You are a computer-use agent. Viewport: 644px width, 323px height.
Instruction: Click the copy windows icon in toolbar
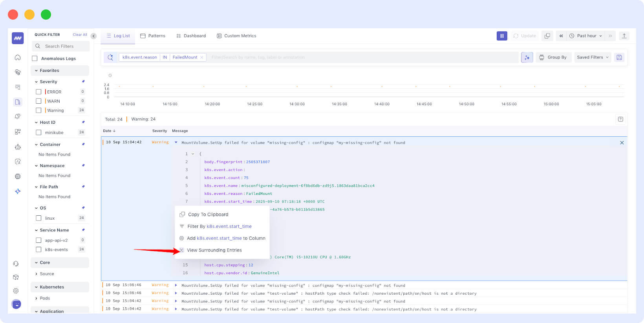click(547, 36)
